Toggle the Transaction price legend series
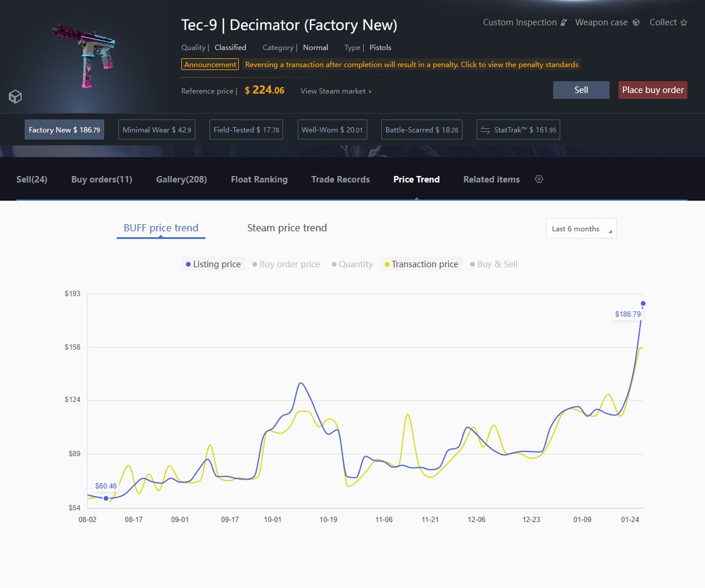The height and width of the screenshot is (588, 705). pos(421,264)
